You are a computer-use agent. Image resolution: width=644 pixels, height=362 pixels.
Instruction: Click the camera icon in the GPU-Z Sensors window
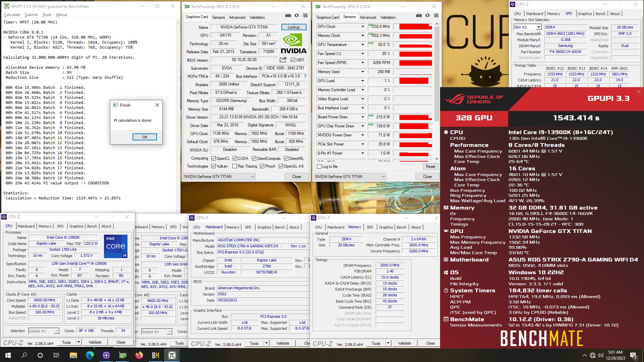click(419, 16)
